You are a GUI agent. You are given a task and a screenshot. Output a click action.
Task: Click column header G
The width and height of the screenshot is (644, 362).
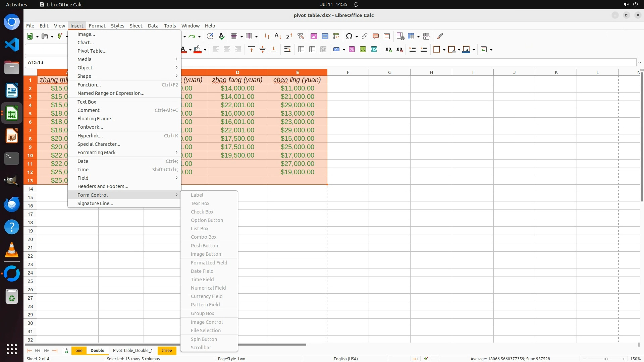tap(389, 72)
